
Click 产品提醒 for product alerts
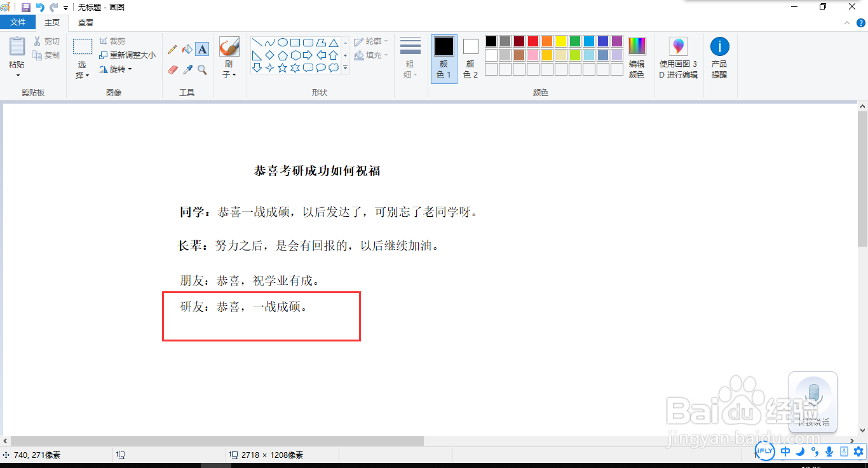719,57
